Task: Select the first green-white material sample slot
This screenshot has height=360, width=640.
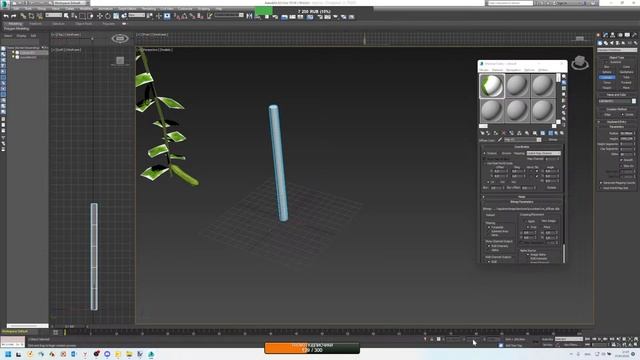Action: pos(492,86)
